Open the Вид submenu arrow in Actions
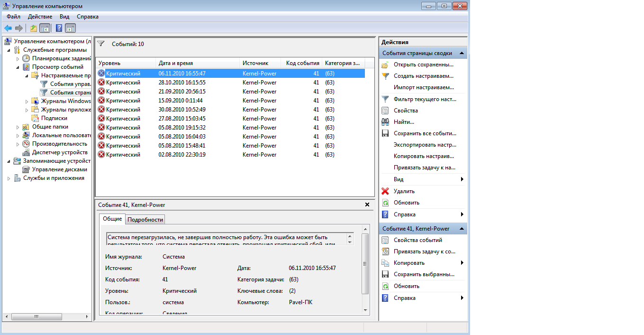644x335 pixels. 462,179
